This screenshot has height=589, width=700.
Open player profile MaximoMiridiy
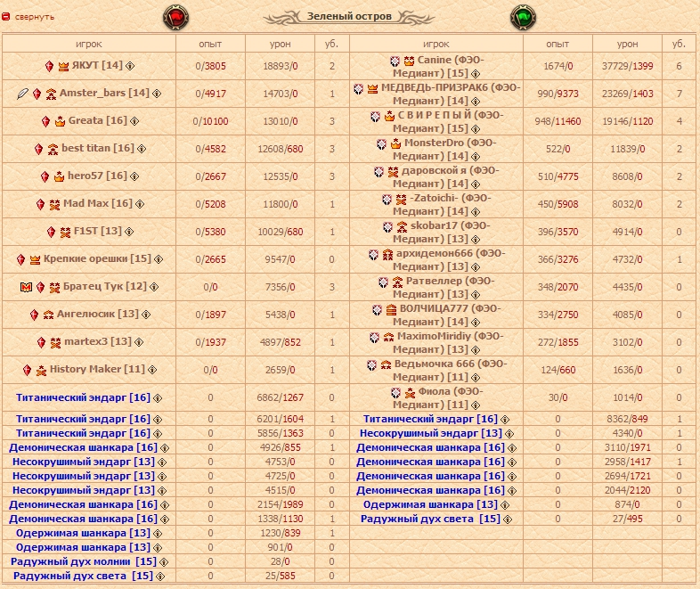point(448,342)
